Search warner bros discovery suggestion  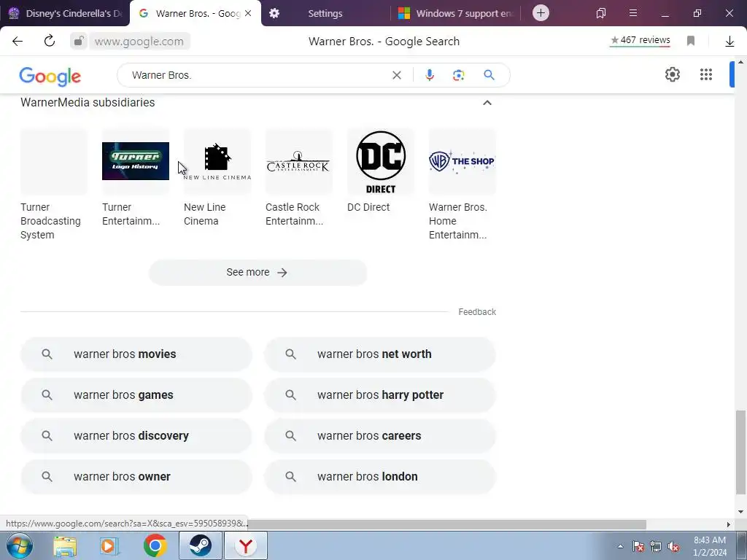(136, 436)
